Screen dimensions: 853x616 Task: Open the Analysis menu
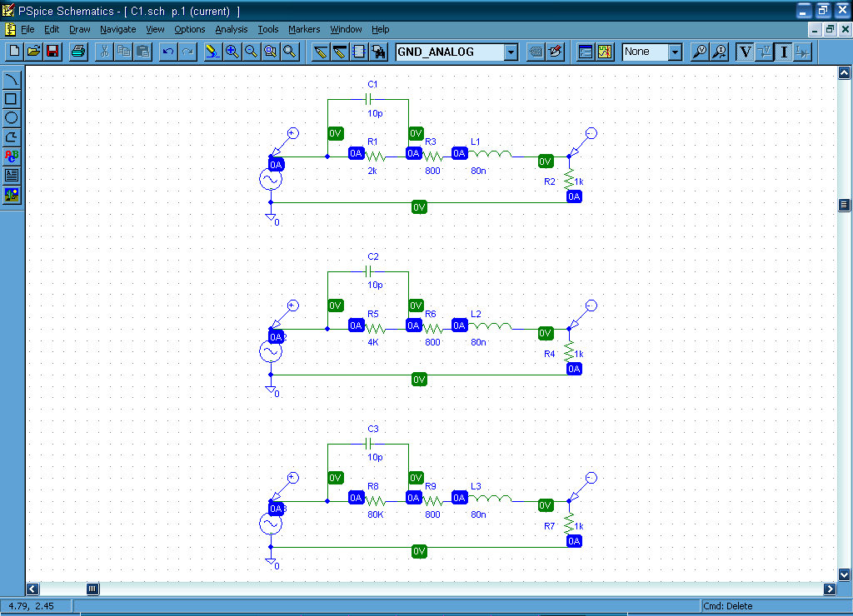[x=232, y=29]
